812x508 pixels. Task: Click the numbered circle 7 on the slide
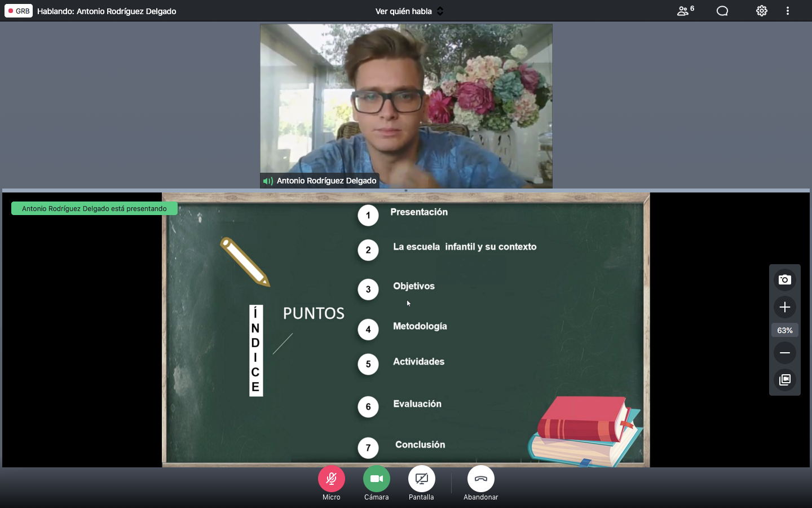(x=368, y=448)
